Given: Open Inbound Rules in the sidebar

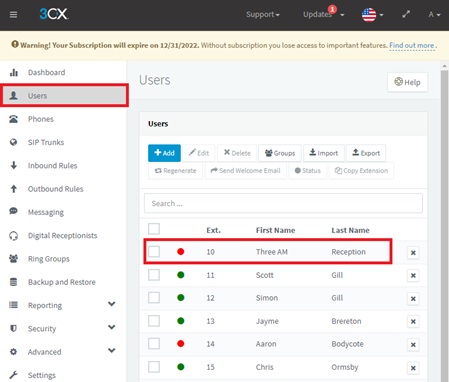Looking at the screenshot, I should point(63,166).
